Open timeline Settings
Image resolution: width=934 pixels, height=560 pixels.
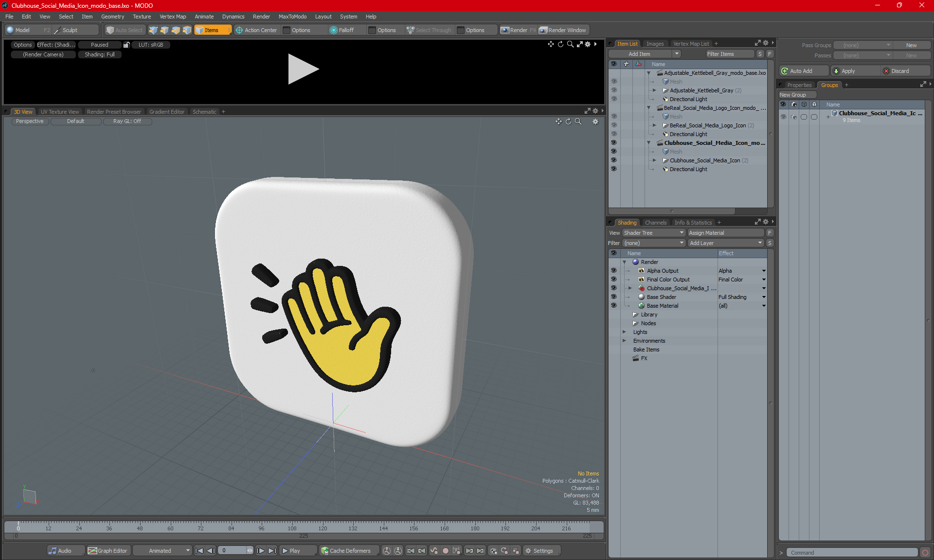543,551
